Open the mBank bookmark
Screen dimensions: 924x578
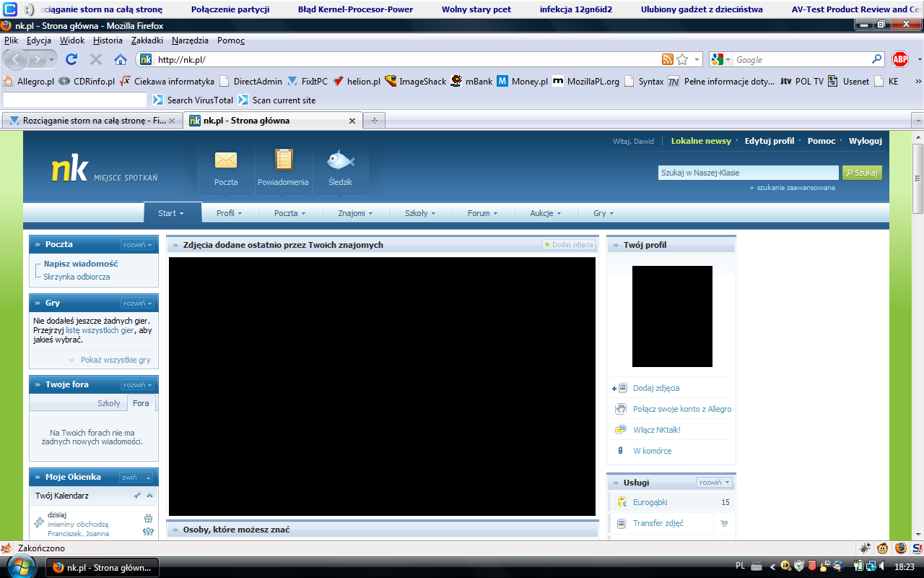tap(471, 82)
